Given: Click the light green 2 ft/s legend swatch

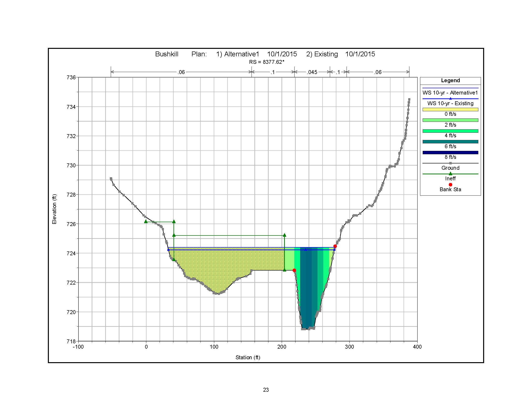Looking at the screenshot, I should point(451,120).
